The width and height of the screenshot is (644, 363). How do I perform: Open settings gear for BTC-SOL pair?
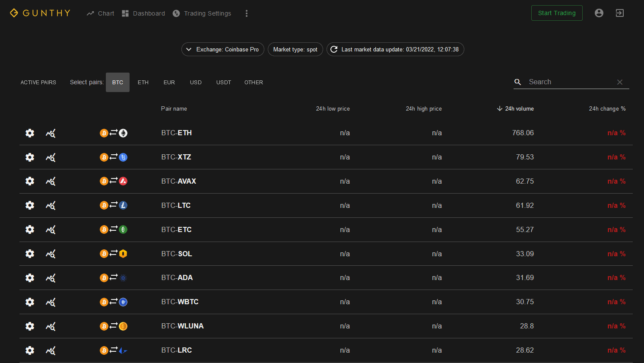pyautogui.click(x=30, y=254)
